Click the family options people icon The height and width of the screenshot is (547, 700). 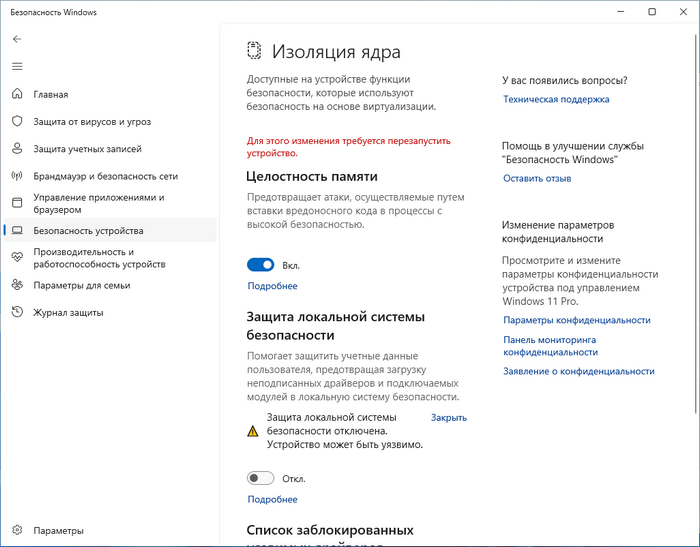pos(17,285)
